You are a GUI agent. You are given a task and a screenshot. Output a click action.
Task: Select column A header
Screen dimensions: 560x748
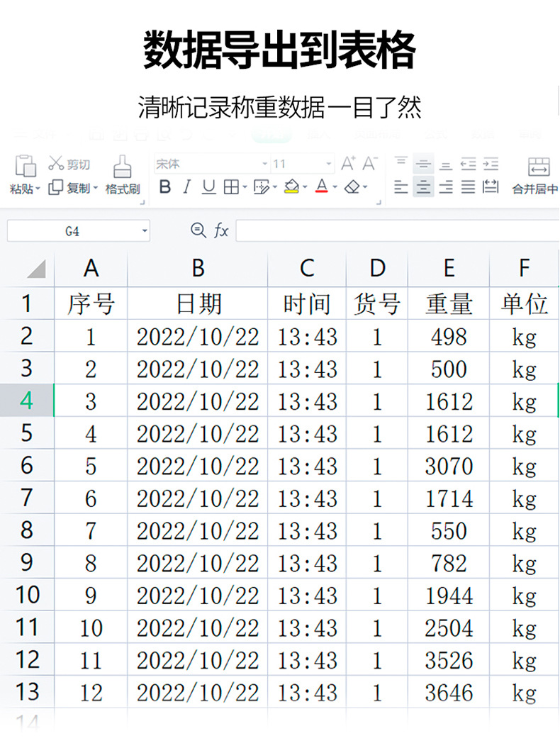[91, 268]
